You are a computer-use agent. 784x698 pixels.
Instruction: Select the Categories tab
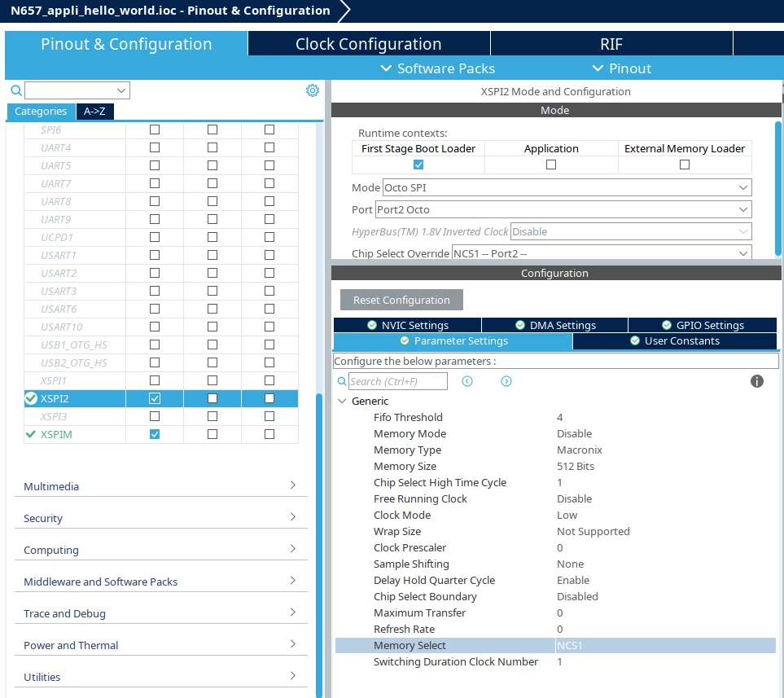click(41, 111)
